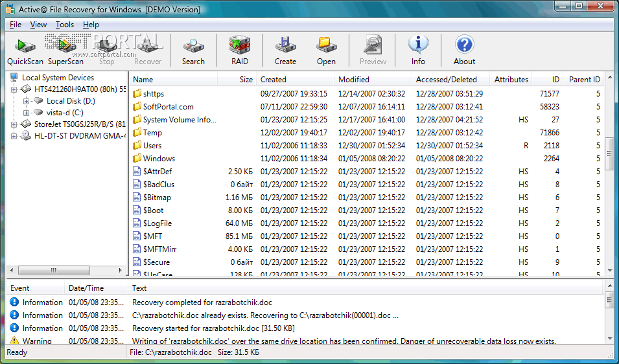Open the RAID tool
This screenshot has width=619, height=364.
[x=240, y=51]
